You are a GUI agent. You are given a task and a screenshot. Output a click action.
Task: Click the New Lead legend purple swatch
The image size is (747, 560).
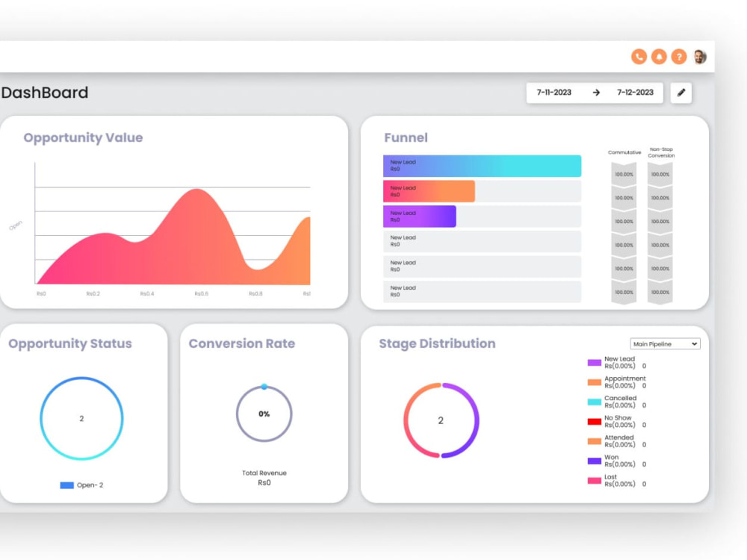tap(594, 362)
